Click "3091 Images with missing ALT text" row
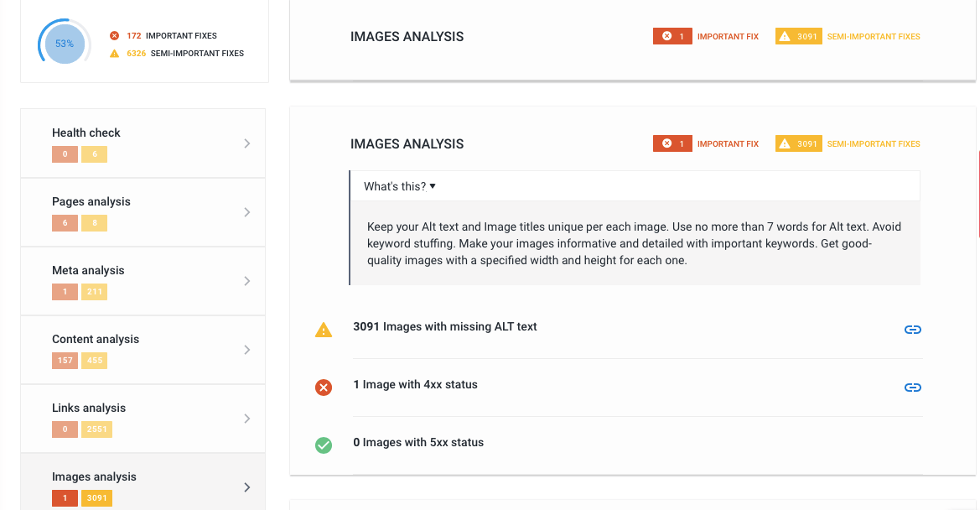 click(619, 330)
